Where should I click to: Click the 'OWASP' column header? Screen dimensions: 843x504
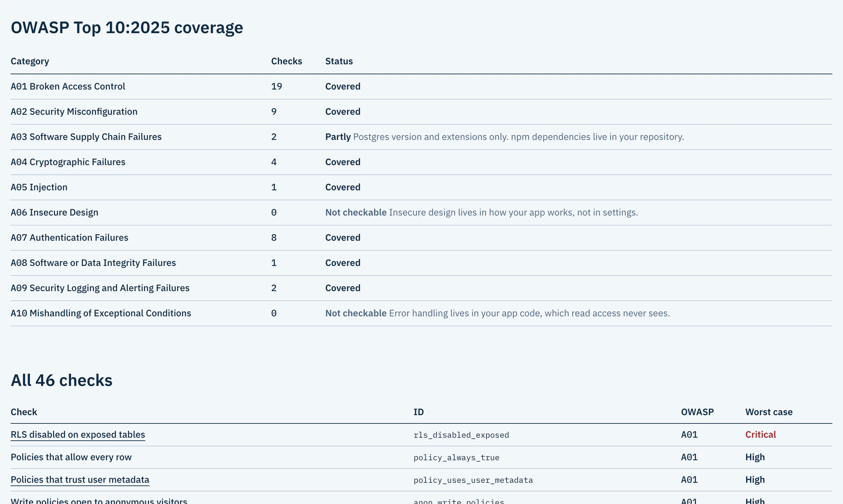[x=697, y=412]
